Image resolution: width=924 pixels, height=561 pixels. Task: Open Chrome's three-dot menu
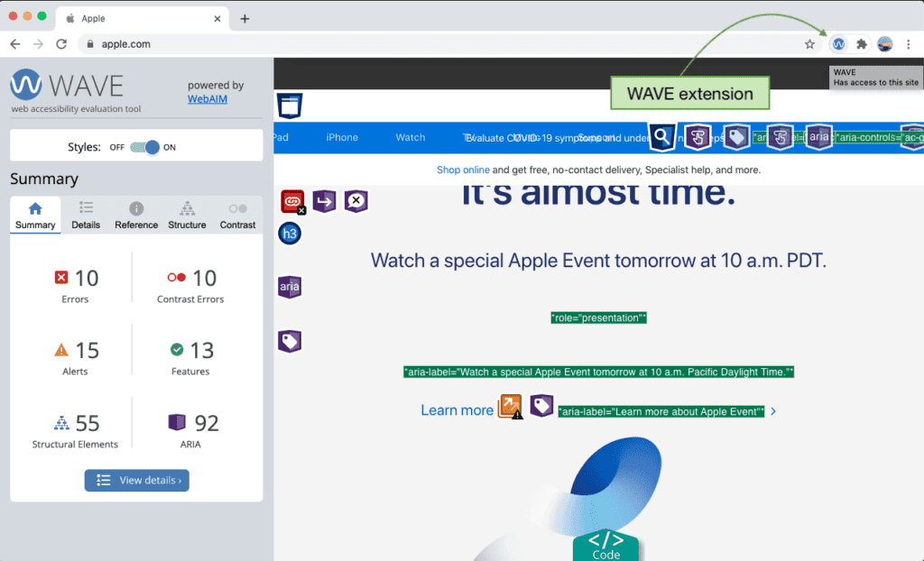click(x=908, y=44)
